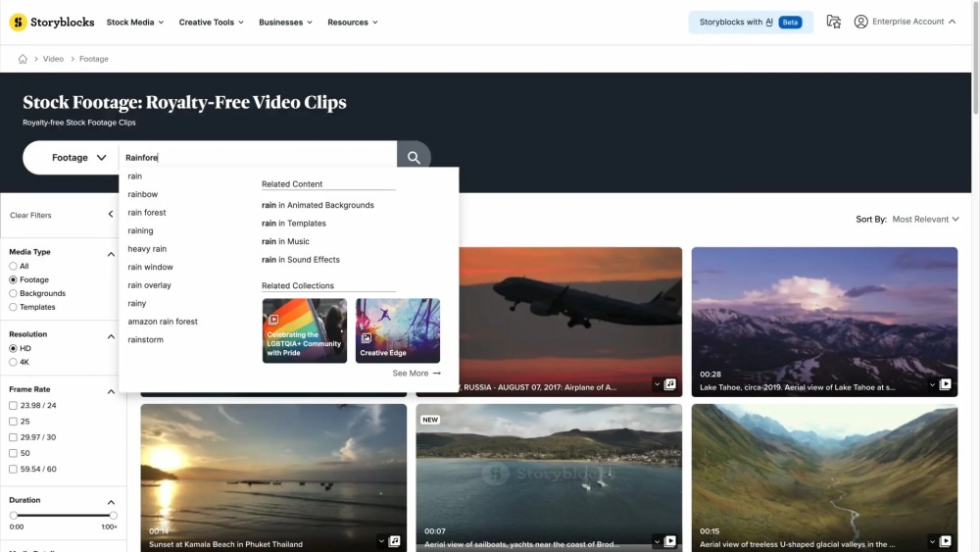
Task: Open the Businesses menu
Action: [x=285, y=22]
